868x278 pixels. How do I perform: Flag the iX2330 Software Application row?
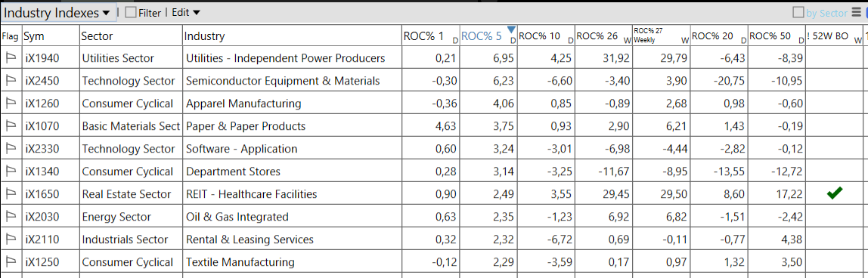pos(11,149)
